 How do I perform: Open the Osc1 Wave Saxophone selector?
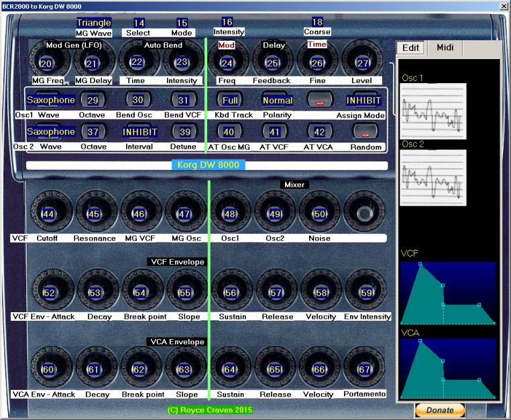coord(50,100)
